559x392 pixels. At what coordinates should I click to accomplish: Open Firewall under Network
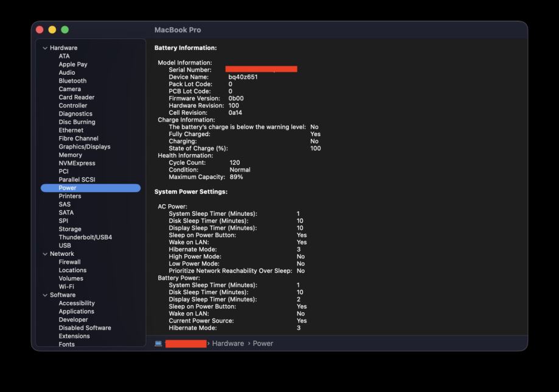[x=69, y=262]
